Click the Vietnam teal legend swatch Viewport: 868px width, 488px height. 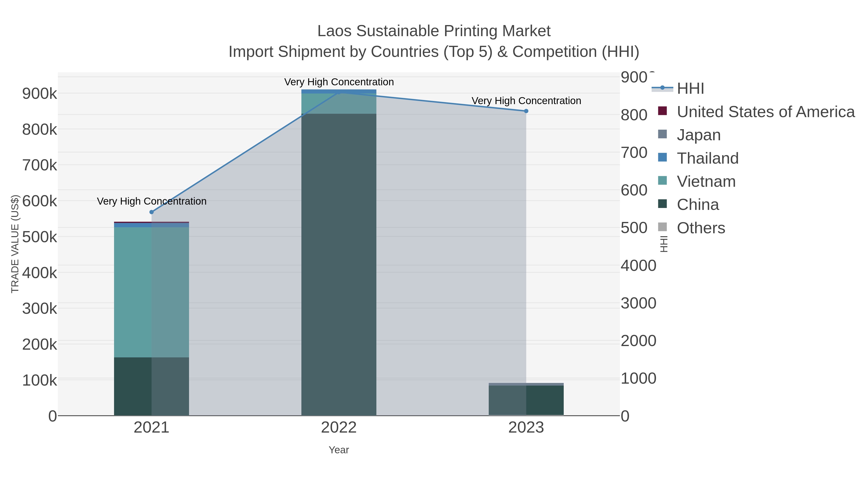tap(663, 180)
